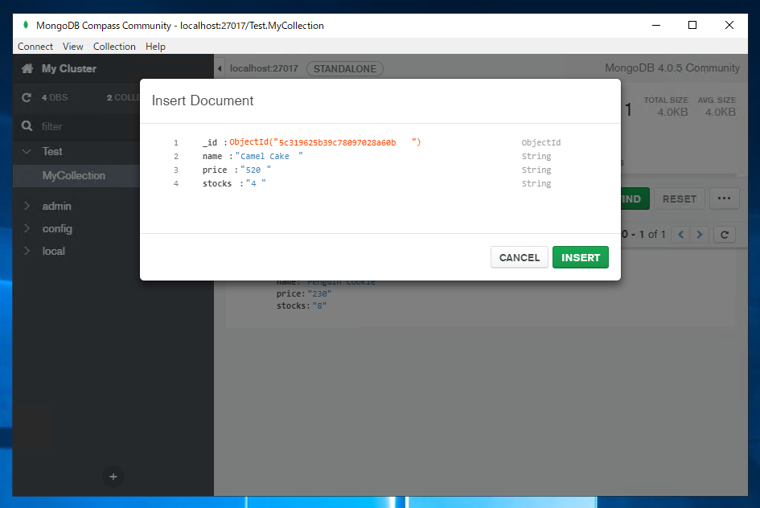Refresh the databases list icon
Image resolution: width=760 pixels, height=508 pixels.
(27, 97)
